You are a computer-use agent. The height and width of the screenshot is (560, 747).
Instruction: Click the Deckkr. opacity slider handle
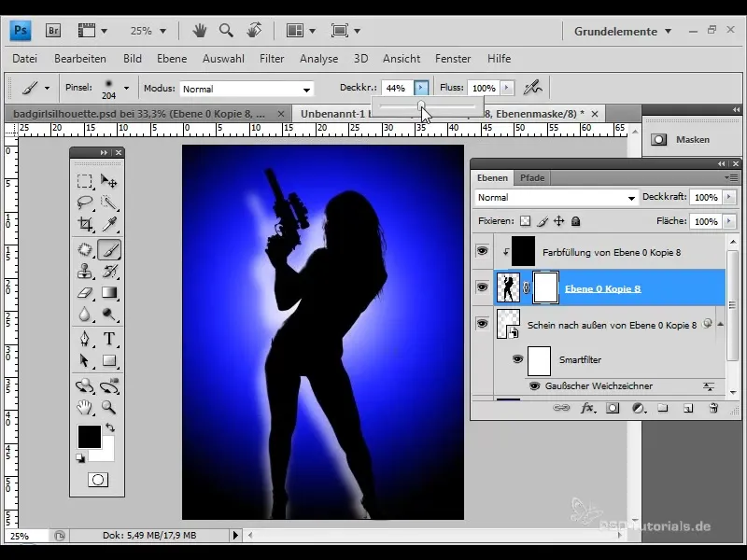421,105
